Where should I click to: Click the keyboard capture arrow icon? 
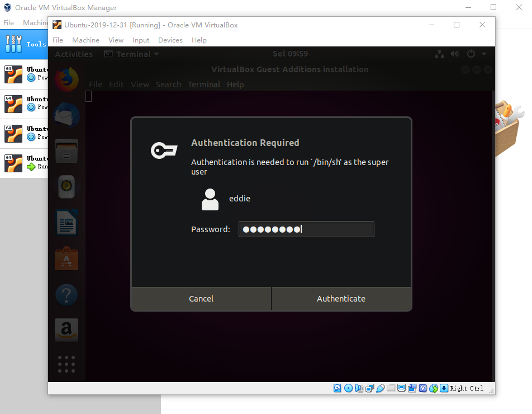tap(444, 388)
